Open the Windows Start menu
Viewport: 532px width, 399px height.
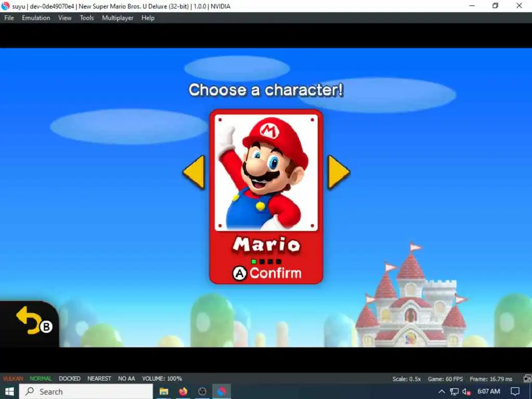tap(9, 392)
